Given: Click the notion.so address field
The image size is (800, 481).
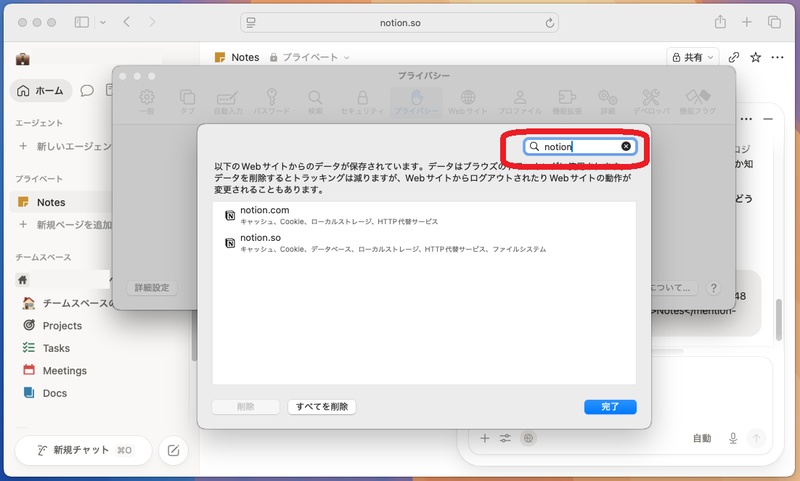Looking at the screenshot, I should tap(399, 22).
